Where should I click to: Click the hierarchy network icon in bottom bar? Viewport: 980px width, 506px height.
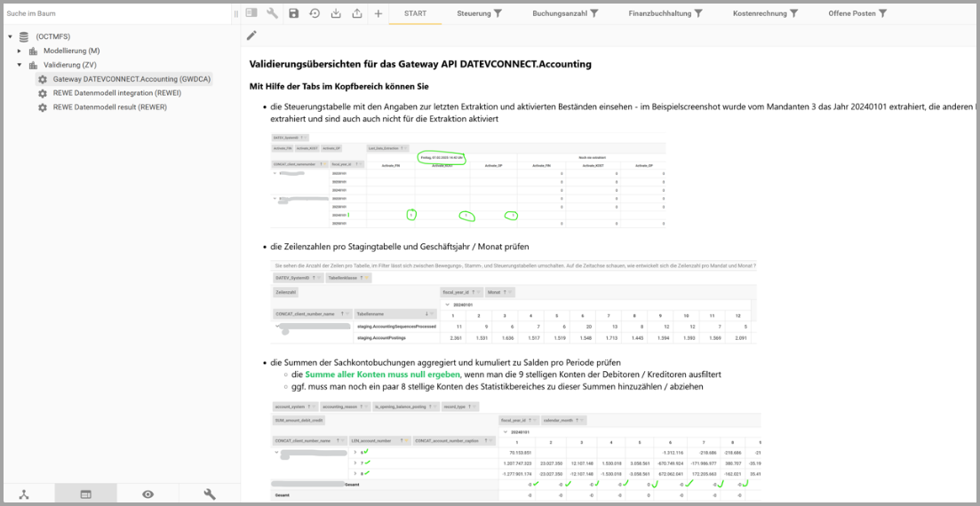[x=24, y=494]
